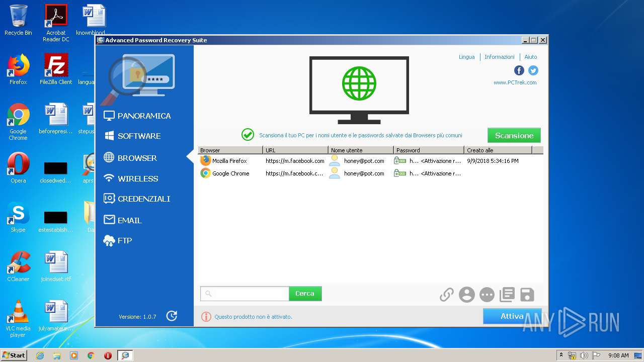Click the product not activated message
Screen dimensions: 644x362
coord(253,317)
